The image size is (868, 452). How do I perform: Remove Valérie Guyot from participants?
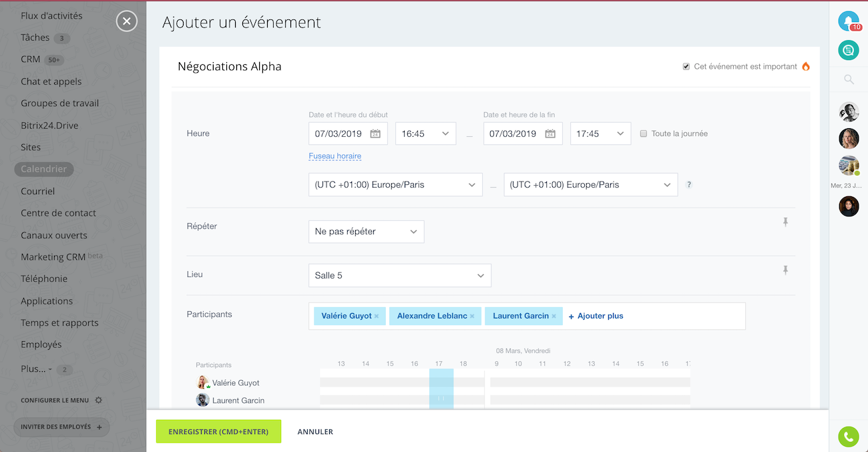pyautogui.click(x=377, y=316)
